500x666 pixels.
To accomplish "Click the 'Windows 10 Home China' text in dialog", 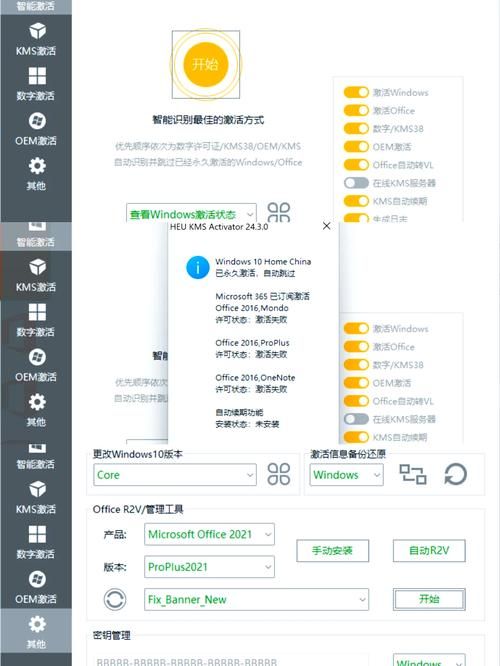I will click(263, 262).
